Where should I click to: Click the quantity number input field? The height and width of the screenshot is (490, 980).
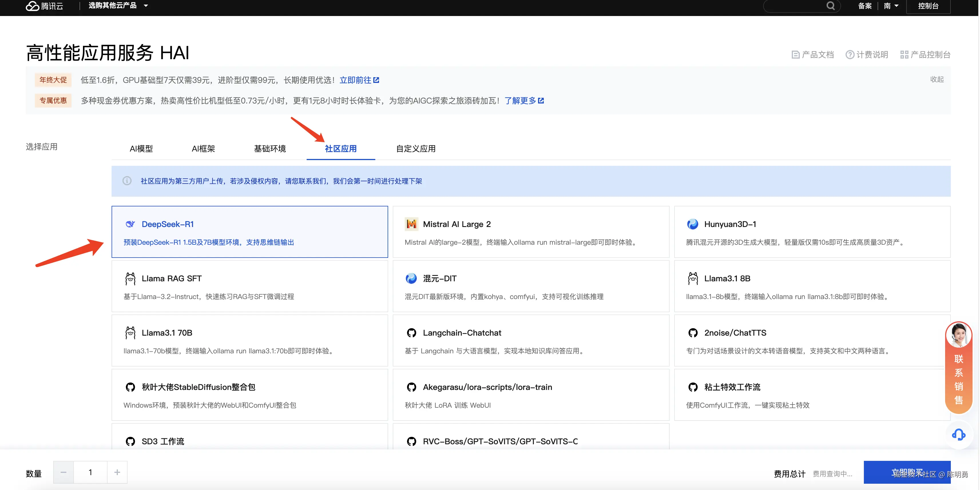point(90,472)
